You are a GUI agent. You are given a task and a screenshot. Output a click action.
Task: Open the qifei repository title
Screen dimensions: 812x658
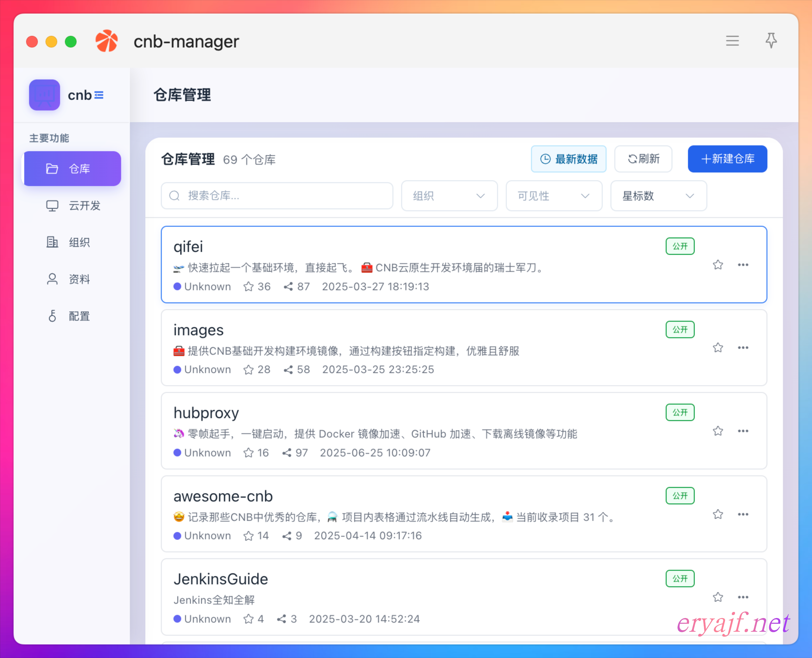point(188,247)
